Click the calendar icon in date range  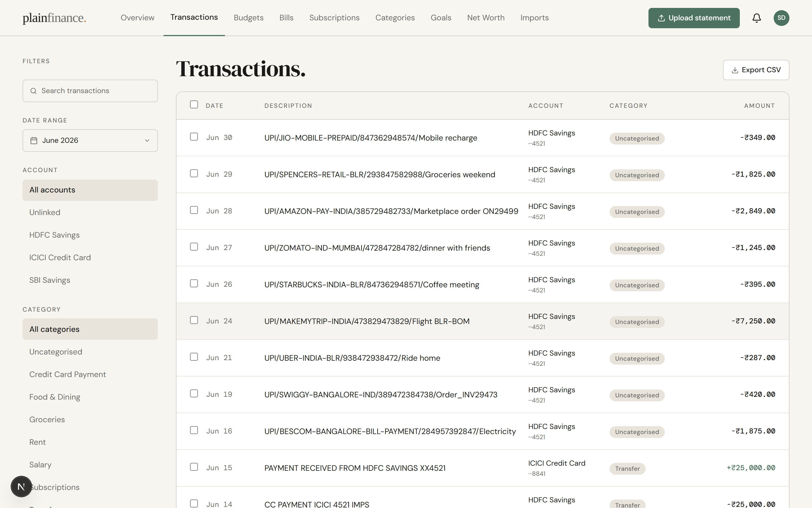click(x=34, y=141)
